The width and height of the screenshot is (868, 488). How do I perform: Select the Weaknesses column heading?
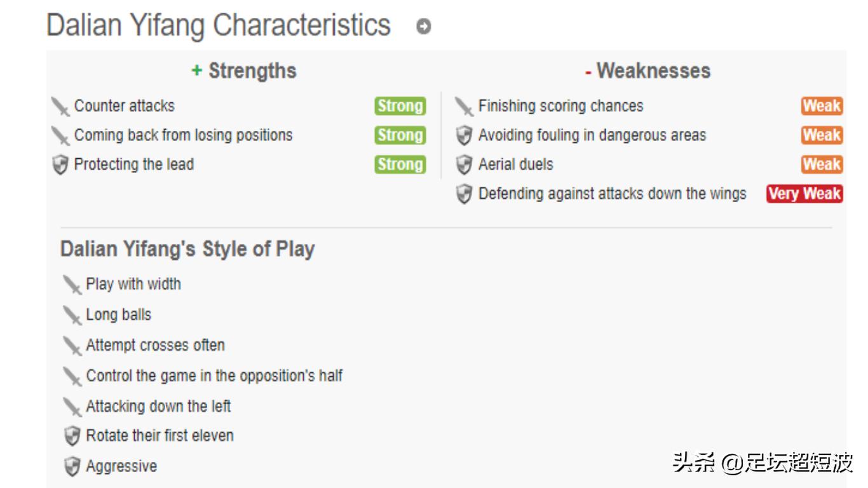click(648, 71)
